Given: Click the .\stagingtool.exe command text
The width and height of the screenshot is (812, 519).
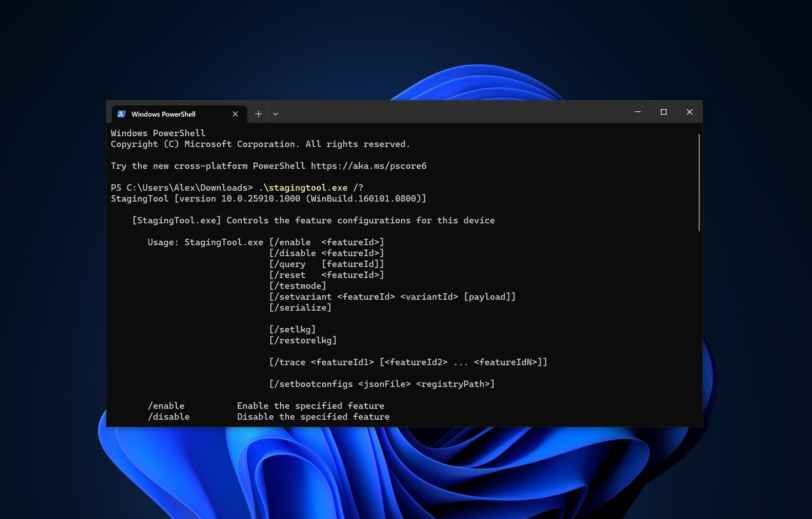Looking at the screenshot, I should (x=303, y=188).
